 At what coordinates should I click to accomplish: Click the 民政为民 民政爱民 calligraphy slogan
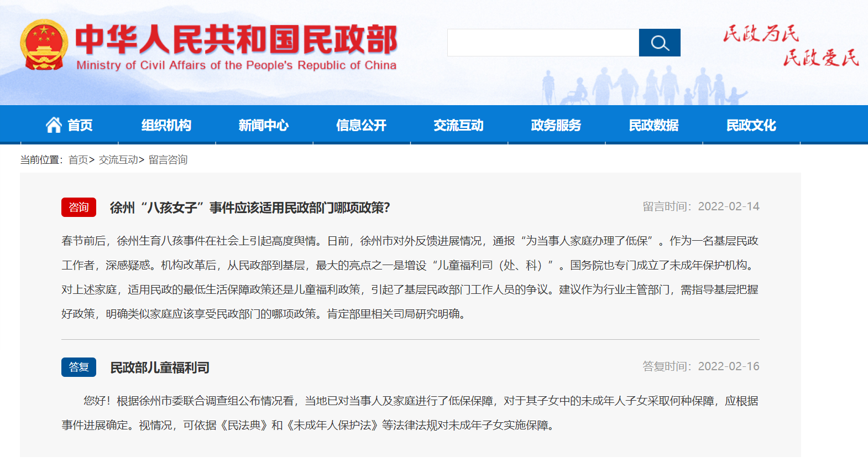click(791, 45)
